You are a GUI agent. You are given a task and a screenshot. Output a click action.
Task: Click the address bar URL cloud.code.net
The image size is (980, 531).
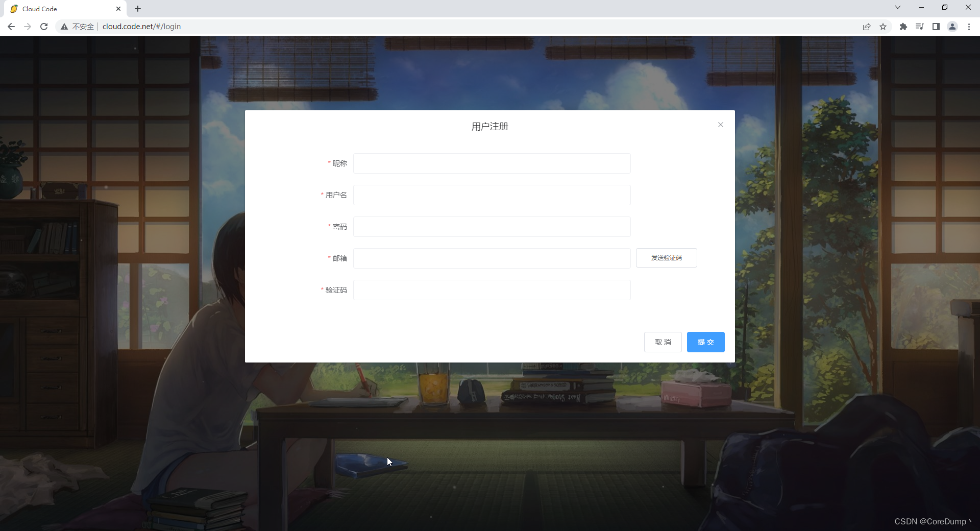coord(141,27)
